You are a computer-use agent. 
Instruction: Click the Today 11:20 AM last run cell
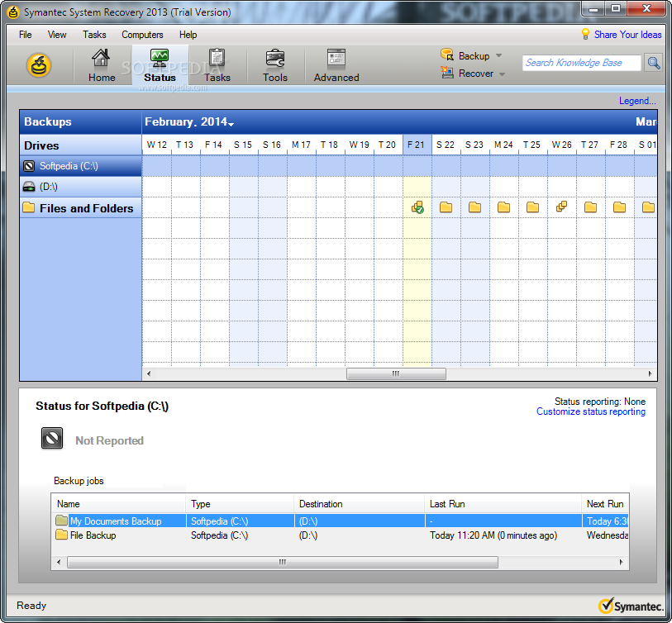tap(493, 535)
